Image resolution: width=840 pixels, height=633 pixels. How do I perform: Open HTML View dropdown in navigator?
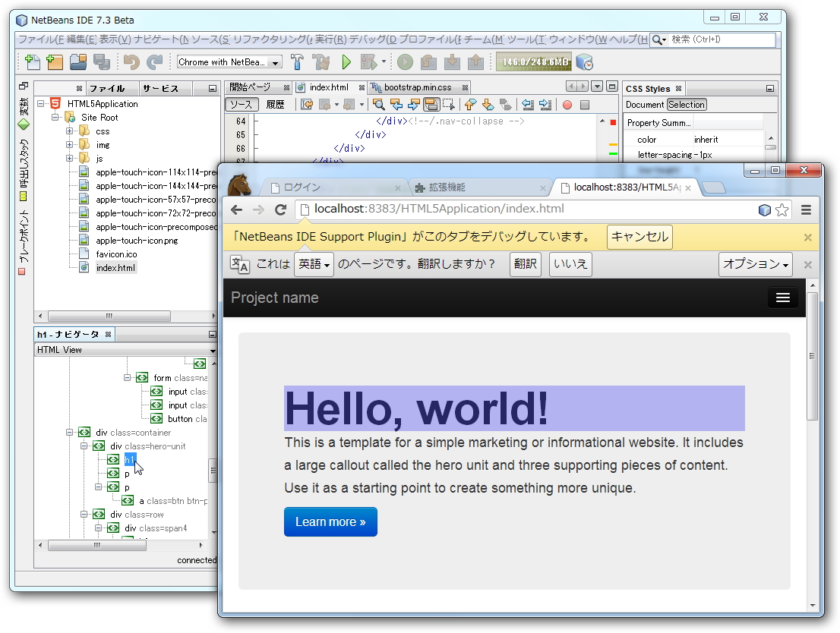(125, 350)
